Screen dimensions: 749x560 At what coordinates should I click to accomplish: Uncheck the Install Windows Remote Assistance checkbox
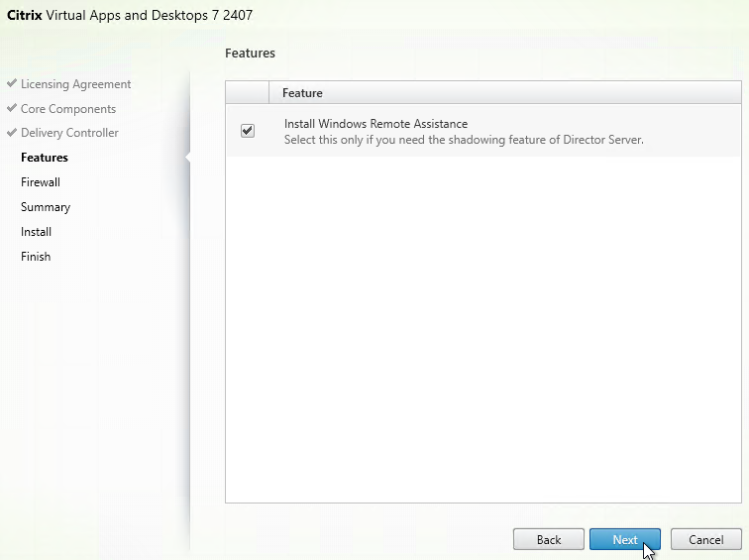[248, 131]
